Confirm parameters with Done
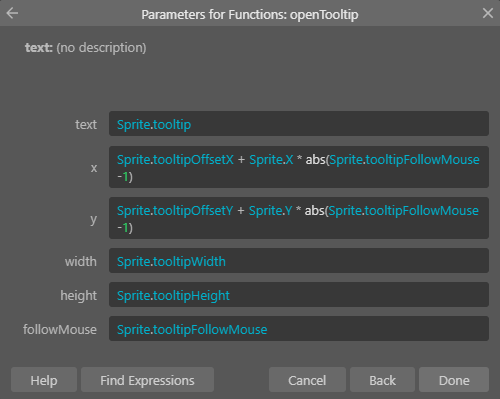Viewport: 500px width, 399px height. tap(454, 380)
